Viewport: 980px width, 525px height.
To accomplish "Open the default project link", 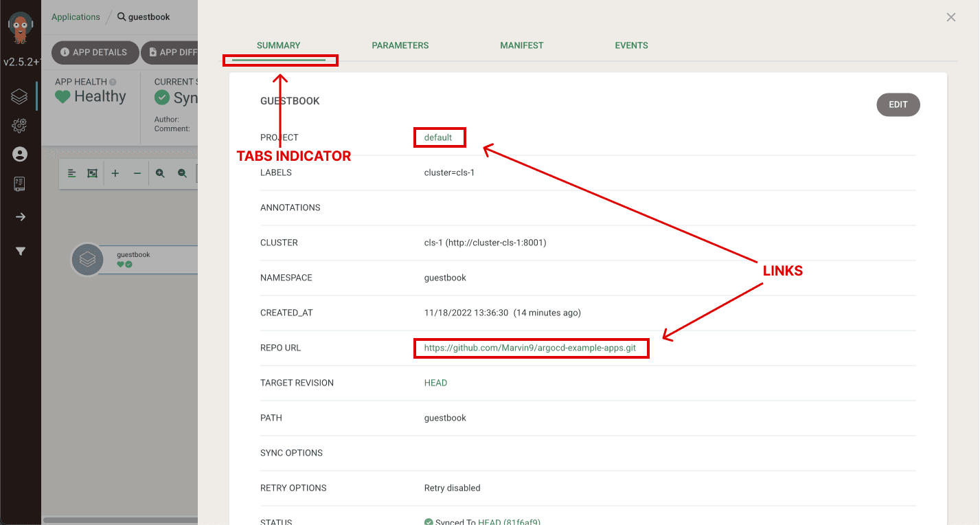I will coord(438,137).
